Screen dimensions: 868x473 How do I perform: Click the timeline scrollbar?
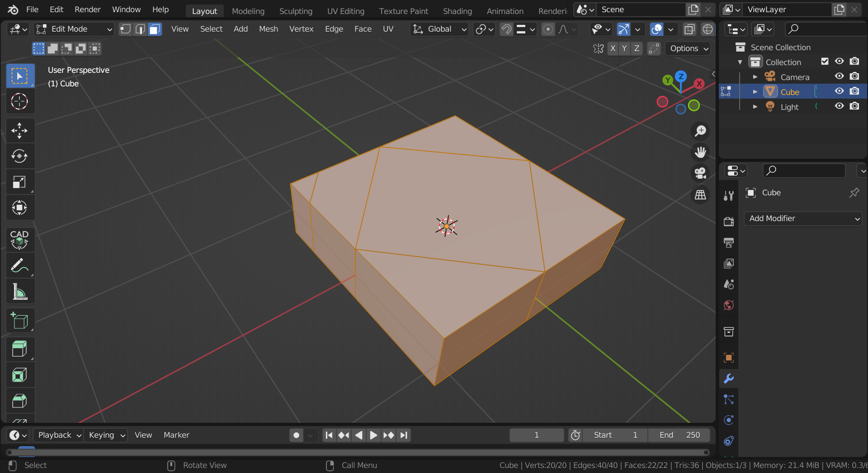click(357, 452)
